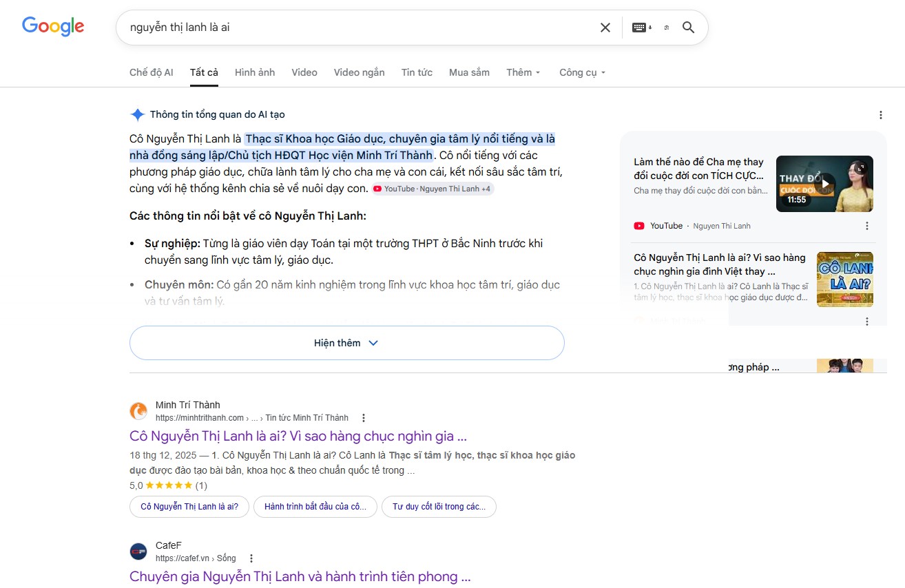Viewport: 905px width, 588px height.
Task: Click the minhtrithanh.com URL breadcrumb
Action: (252, 418)
